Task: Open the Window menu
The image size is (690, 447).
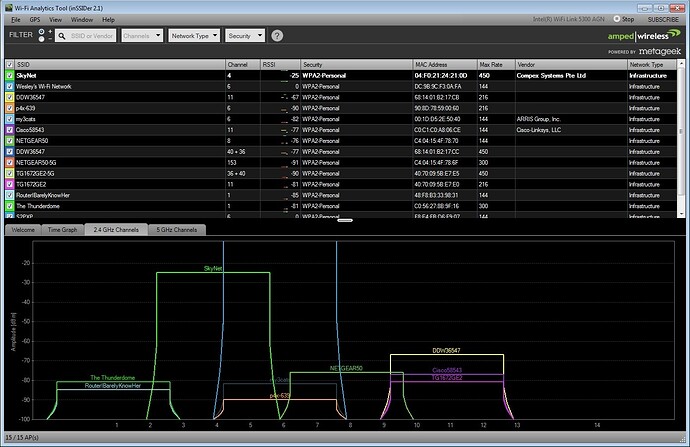Action: pyautogui.click(x=82, y=19)
